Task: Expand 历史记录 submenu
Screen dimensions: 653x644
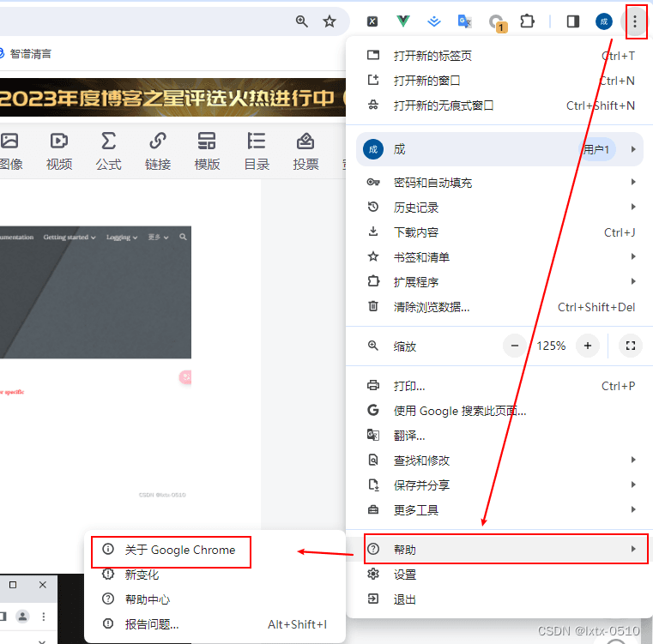Action: pyautogui.click(x=499, y=208)
